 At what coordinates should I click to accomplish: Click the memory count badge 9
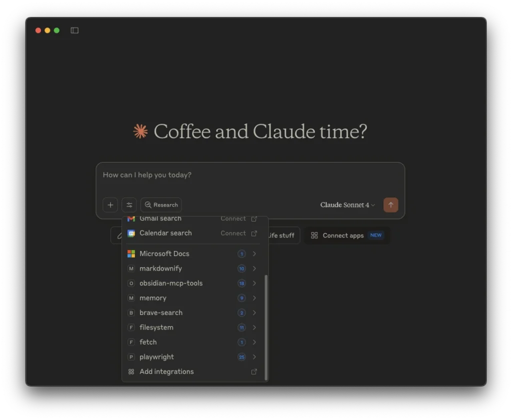241,298
